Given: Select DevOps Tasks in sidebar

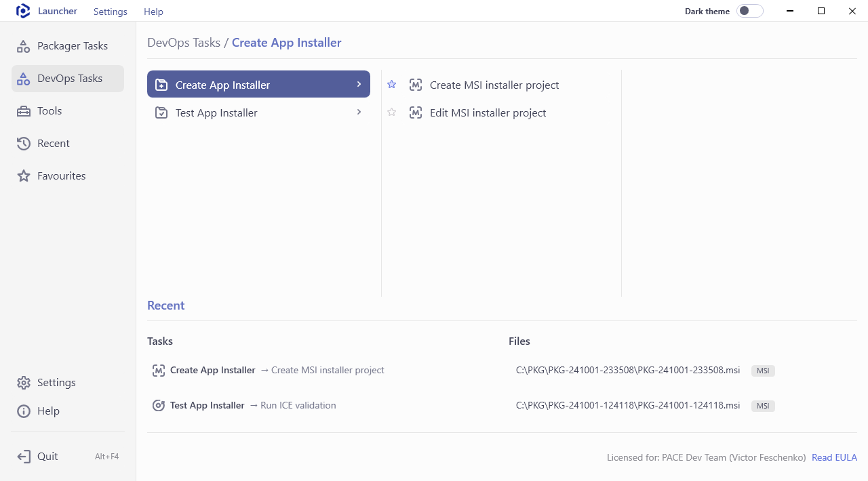Looking at the screenshot, I should (x=68, y=79).
